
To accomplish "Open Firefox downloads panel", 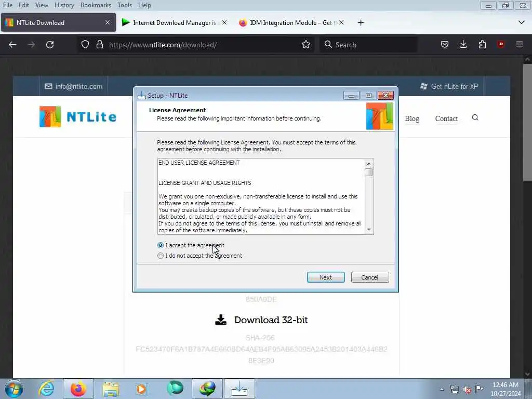I will point(463,45).
